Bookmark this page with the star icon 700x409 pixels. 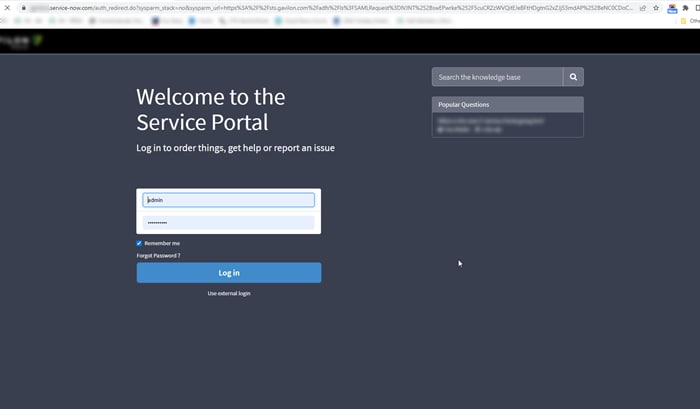[656, 8]
